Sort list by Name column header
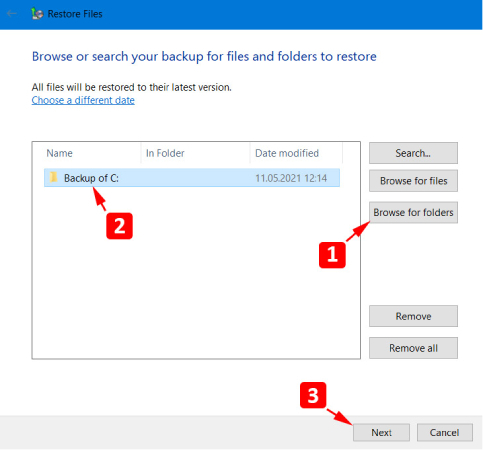This screenshot has height=450, width=483. point(59,153)
